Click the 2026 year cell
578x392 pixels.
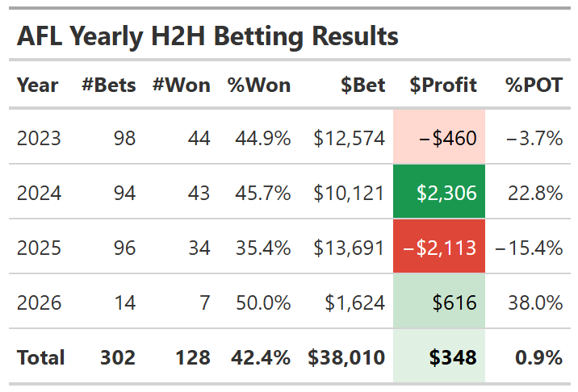click(x=39, y=302)
